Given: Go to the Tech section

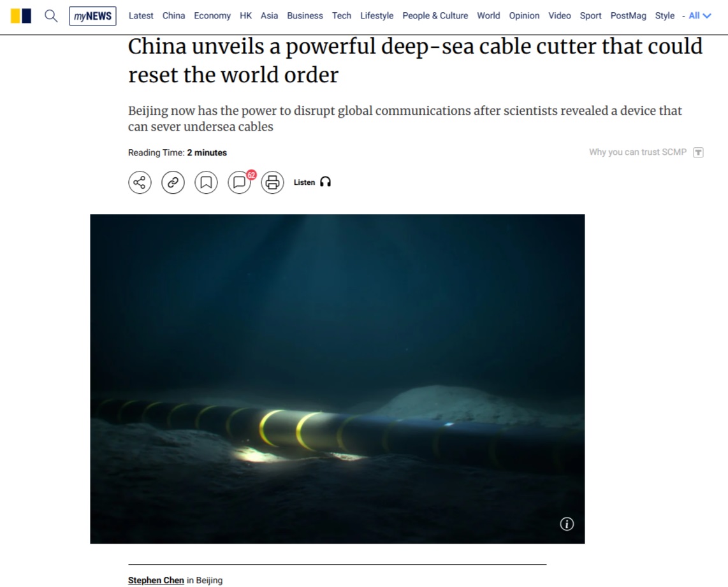Looking at the screenshot, I should tap(342, 16).
